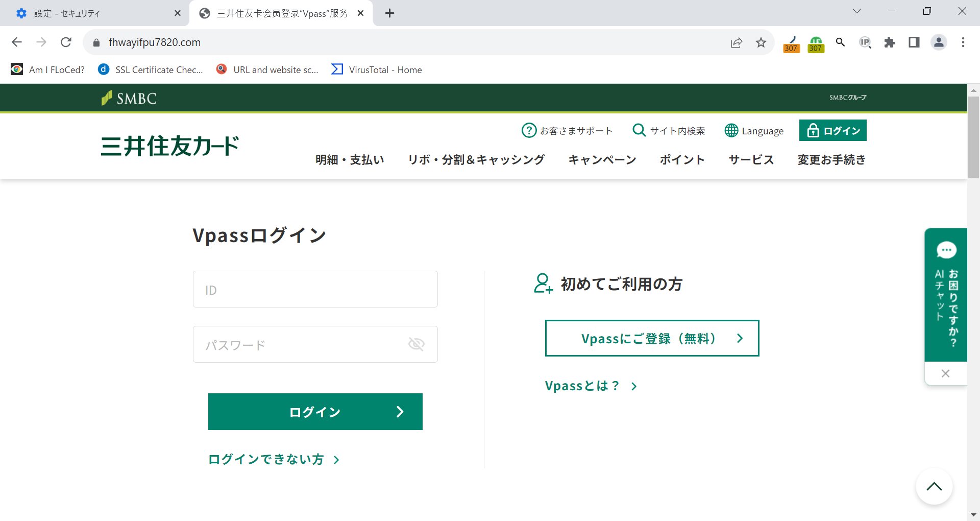Close the 設定 - セキュリティ tab
The height and width of the screenshot is (521, 980).
tap(178, 13)
